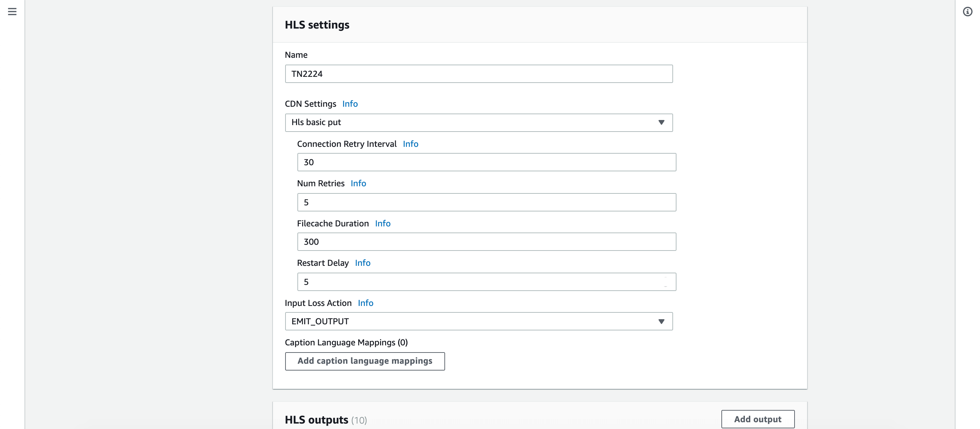The width and height of the screenshot is (980, 429).
Task: Click the Restart Delay stepper arrows
Action: (x=665, y=282)
